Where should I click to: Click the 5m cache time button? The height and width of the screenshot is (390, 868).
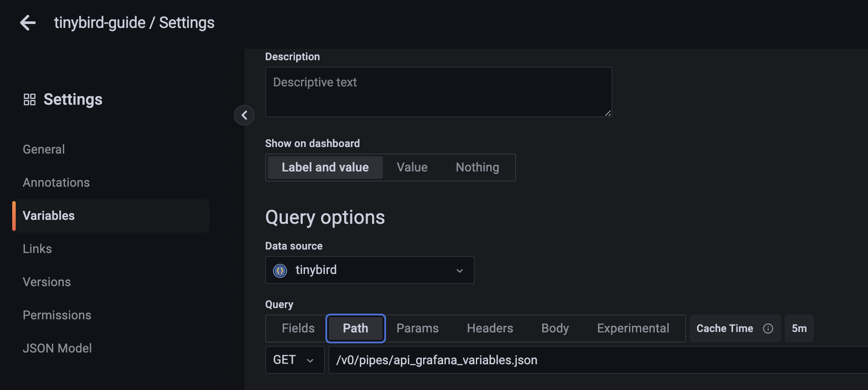pyautogui.click(x=799, y=328)
